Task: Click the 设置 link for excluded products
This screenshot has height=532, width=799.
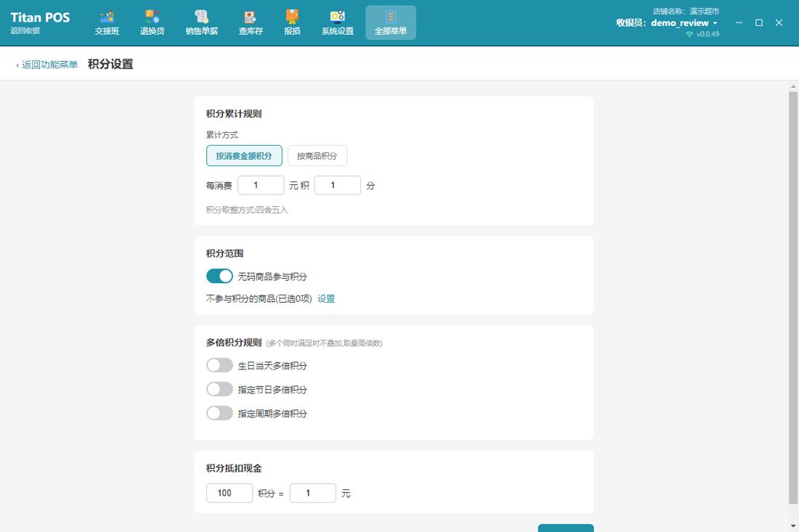Action: click(x=326, y=299)
